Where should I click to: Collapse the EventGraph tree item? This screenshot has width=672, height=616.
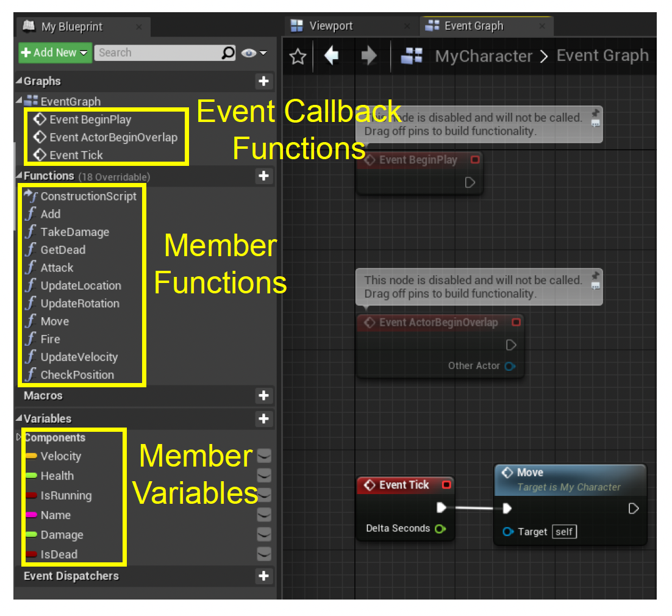tap(19, 101)
